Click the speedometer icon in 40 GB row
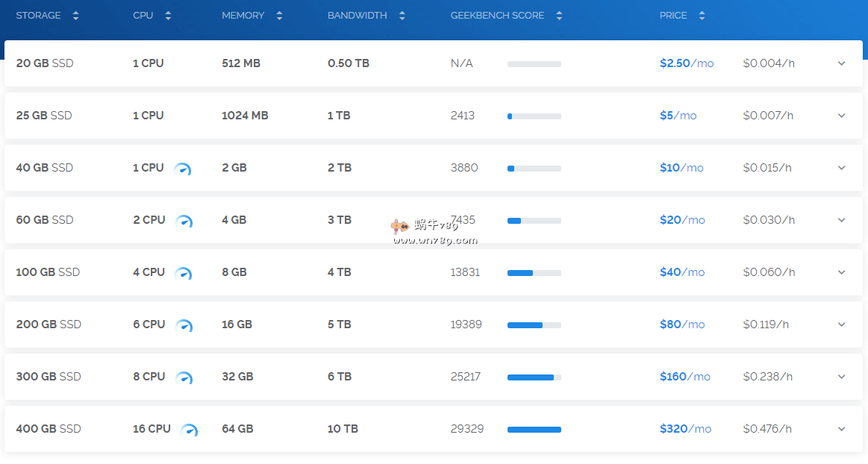The height and width of the screenshot is (464, 868). [182, 169]
